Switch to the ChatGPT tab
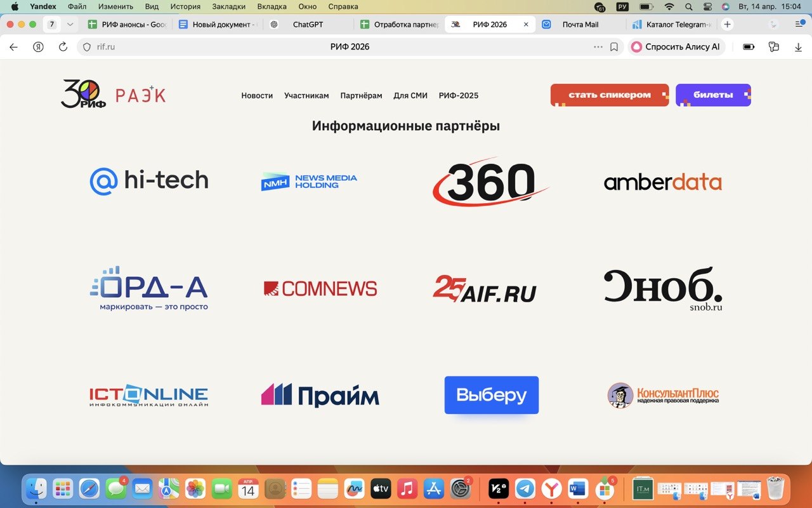Screen dimensions: 812x508 [x=308, y=25]
